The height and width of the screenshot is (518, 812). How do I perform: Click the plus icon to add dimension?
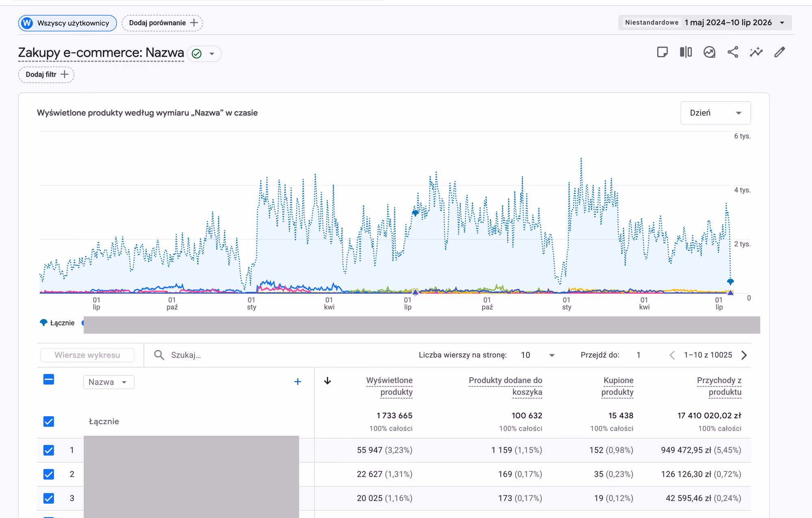(x=298, y=382)
